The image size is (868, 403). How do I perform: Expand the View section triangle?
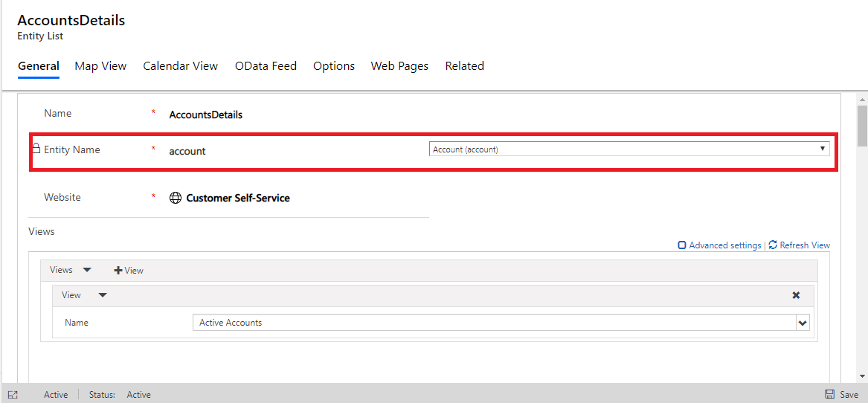(103, 295)
